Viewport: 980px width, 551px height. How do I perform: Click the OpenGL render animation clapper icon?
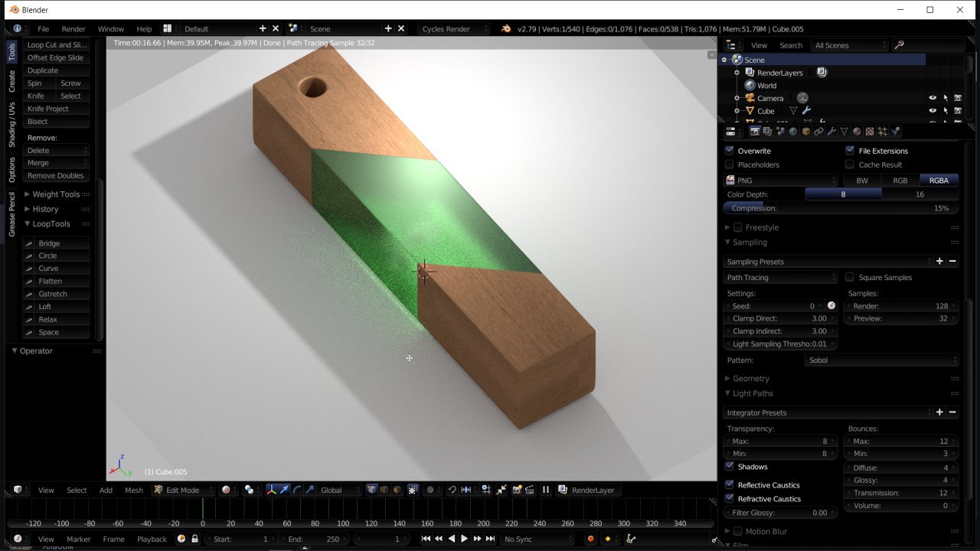[530, 490]
